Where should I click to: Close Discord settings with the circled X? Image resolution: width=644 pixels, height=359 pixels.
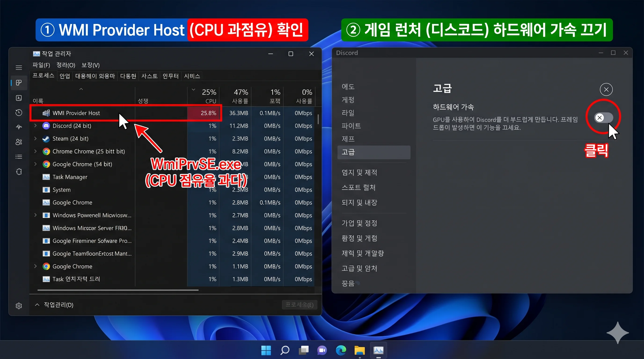pyautogui.click(x=606, y=89)
